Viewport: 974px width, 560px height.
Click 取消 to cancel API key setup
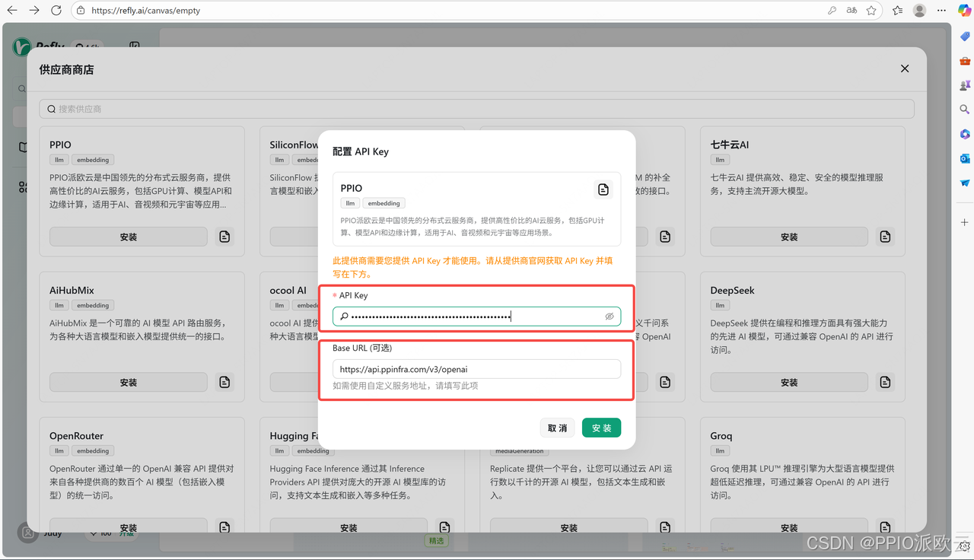point(558,428)
